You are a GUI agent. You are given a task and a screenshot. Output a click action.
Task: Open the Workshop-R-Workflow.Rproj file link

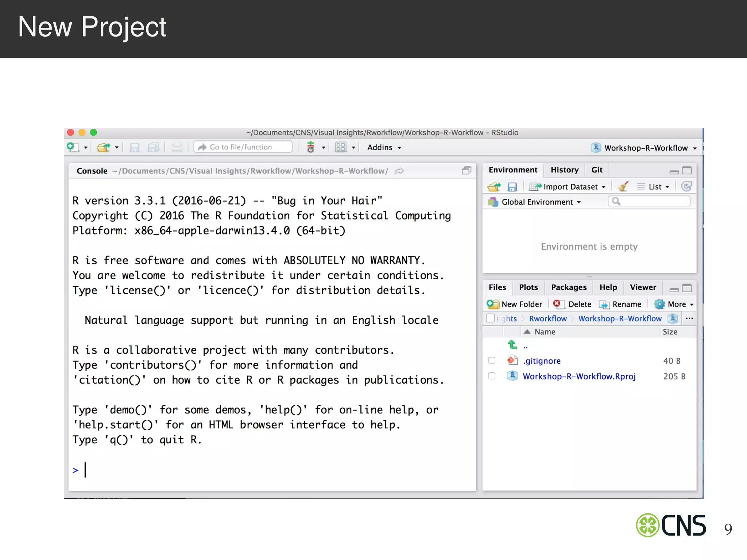click(x=579, y=376)
